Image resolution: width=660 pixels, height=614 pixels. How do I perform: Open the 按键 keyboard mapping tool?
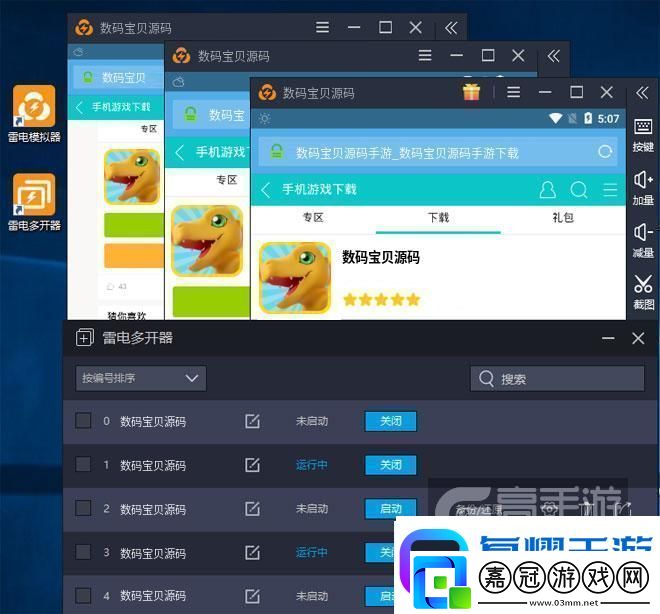click(643, 135)
